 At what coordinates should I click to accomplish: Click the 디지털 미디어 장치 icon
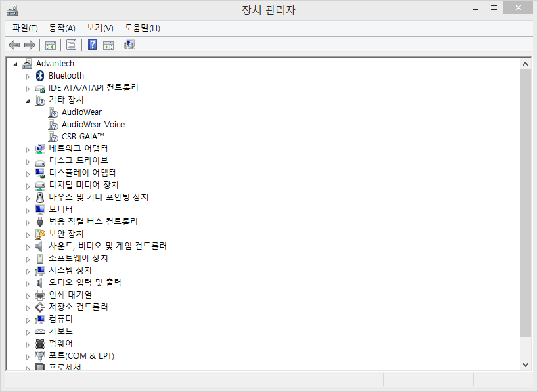[40, 186]
